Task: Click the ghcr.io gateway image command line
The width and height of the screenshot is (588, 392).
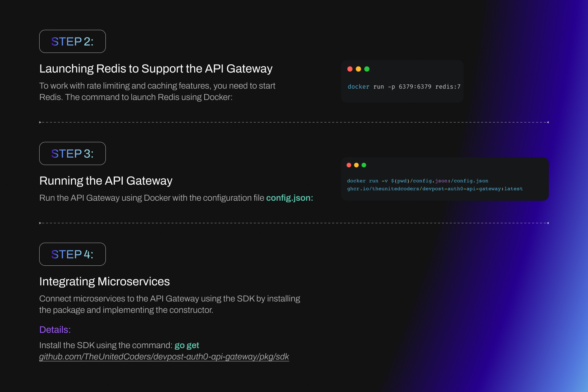Action: pos(435,189)
